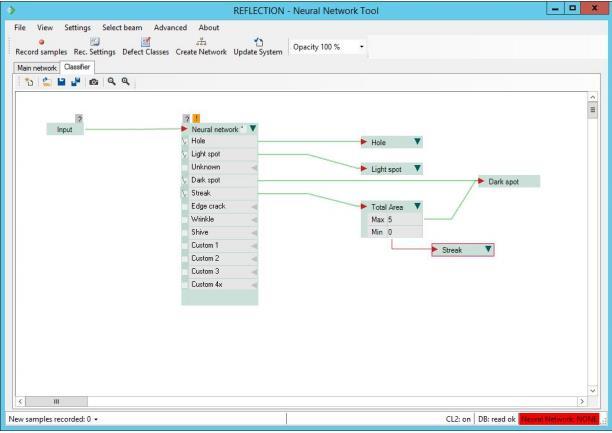Click the question mark above the Input node
The image size is (612, 433).
click(79, 118)
